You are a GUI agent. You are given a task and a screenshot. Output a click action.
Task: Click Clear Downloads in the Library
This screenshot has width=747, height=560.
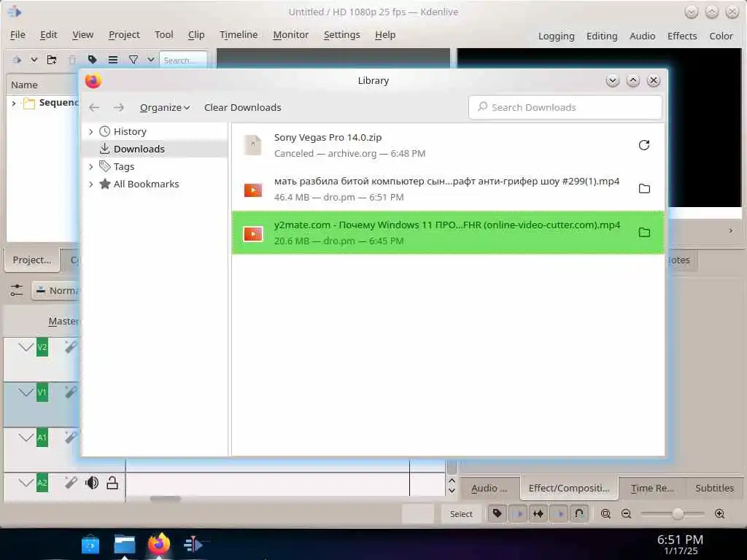click(242, 108)
